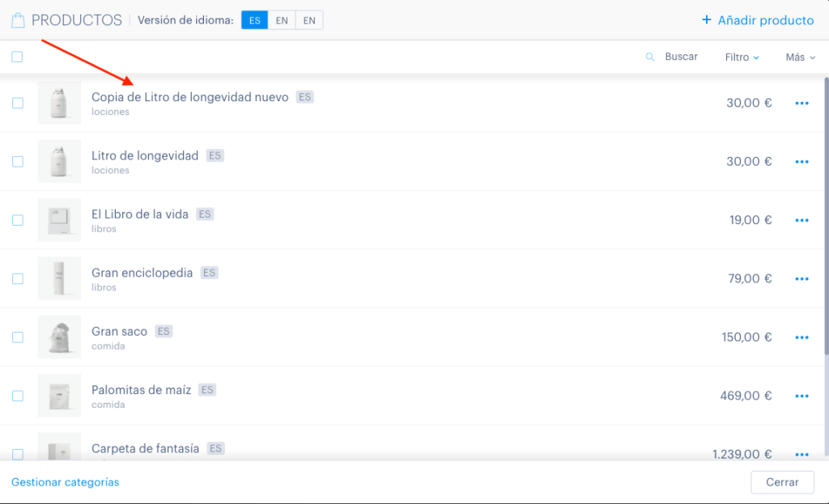Open the Más dropdown menu
The width and height of the screenshot is (829, 504).
click(800, 57)
